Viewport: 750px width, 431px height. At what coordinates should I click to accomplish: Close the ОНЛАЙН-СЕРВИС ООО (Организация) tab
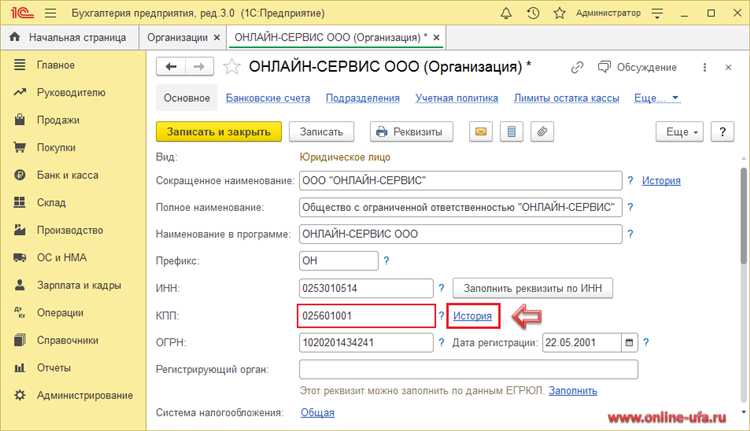(436, 37)
